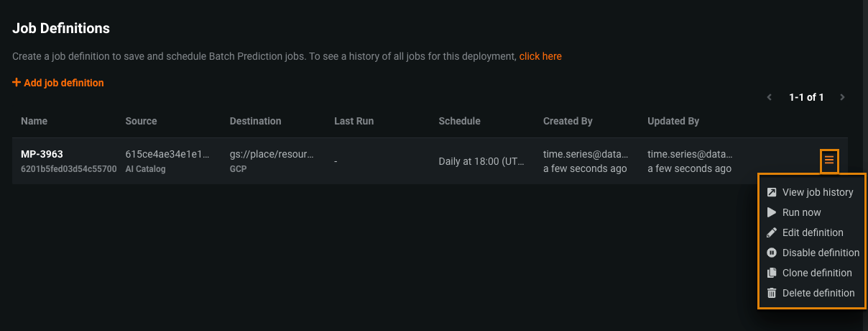Click the View job history icon
The image size is (868, 331).
pos(772,192)
